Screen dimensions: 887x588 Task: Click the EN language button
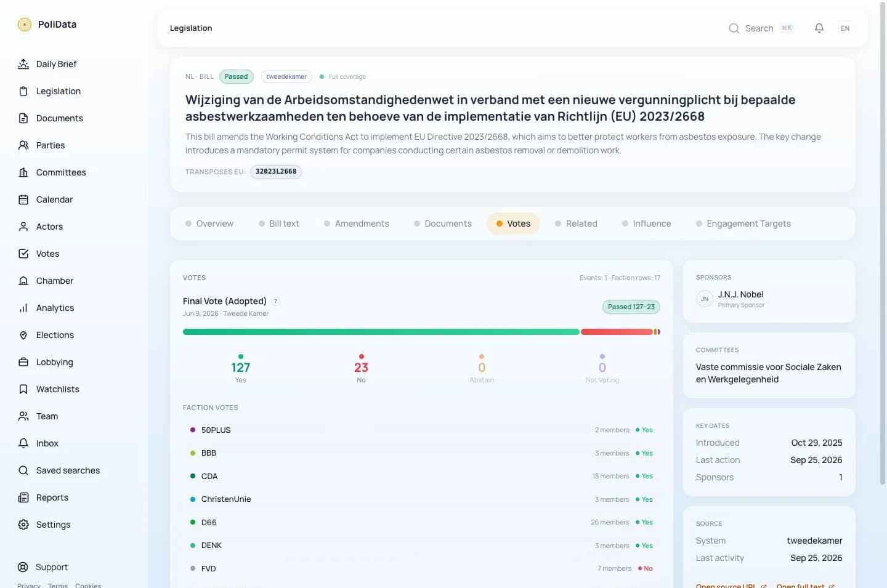click(845, 28)
